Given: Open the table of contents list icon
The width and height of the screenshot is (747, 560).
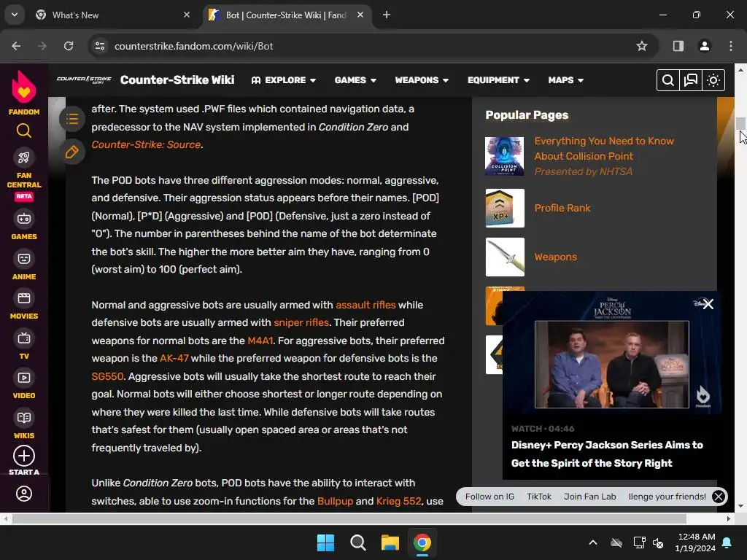Looking at the screenshot, I should click(x=72, y=119).
